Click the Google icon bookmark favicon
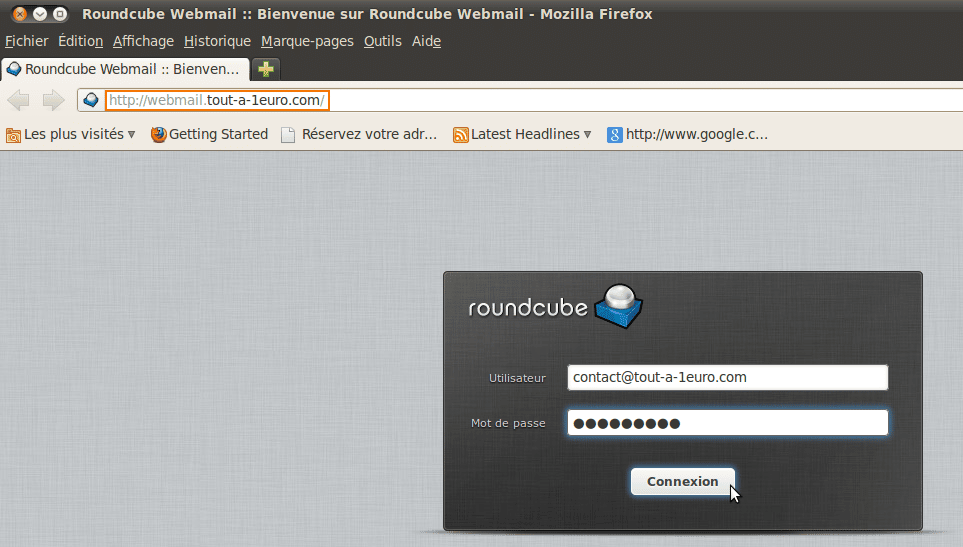The image size is (963, 547). point(615,134)
